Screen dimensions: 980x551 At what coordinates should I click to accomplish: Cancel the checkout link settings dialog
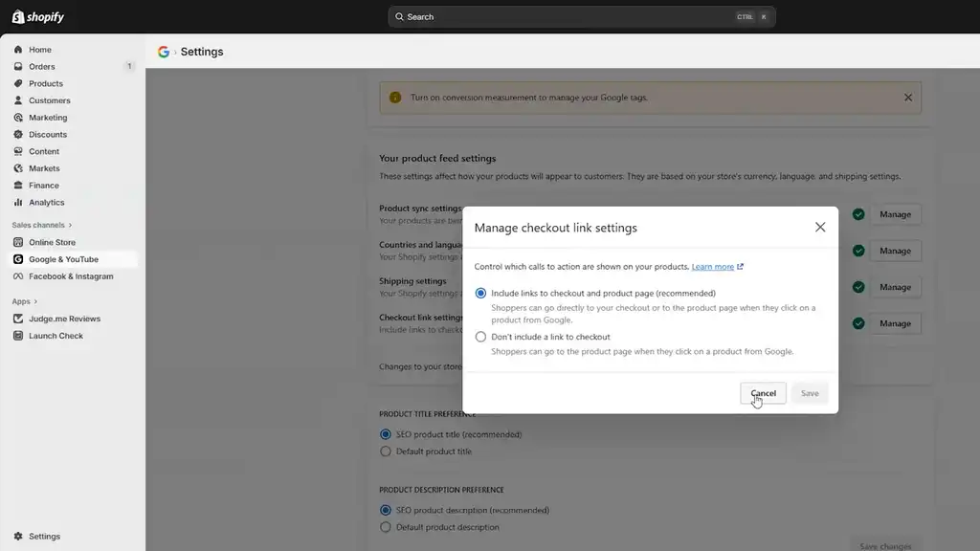click(x=763, y=393)
